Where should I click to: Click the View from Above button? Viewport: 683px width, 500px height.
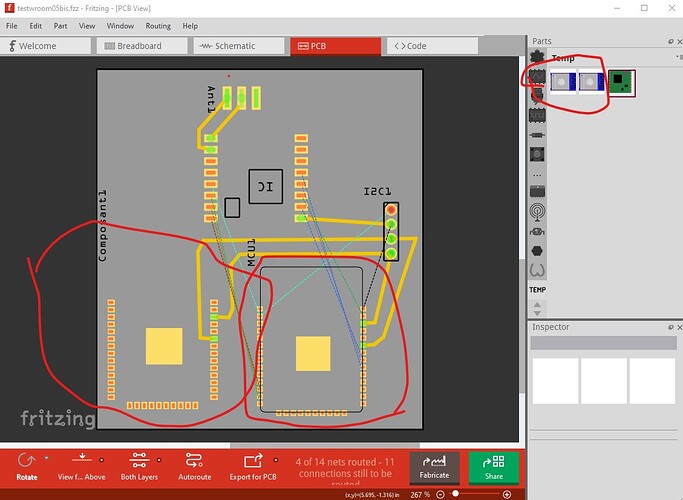[x=81, y=466]
